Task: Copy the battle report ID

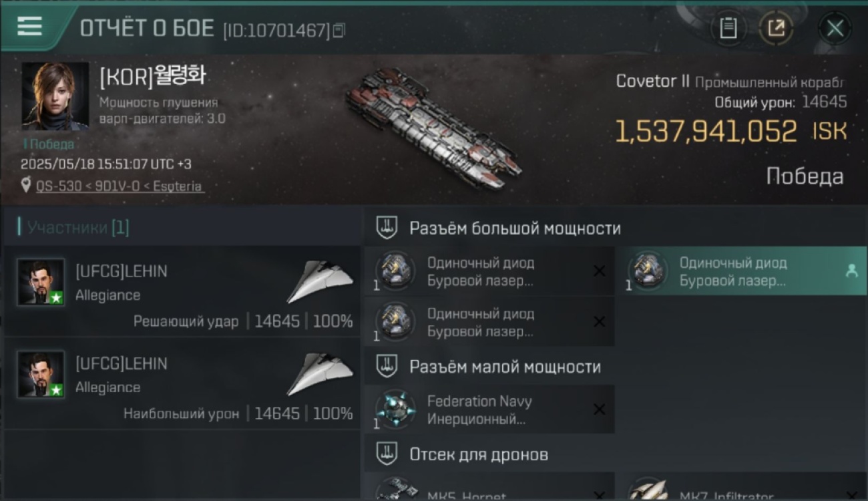Action: click(340, 30)
